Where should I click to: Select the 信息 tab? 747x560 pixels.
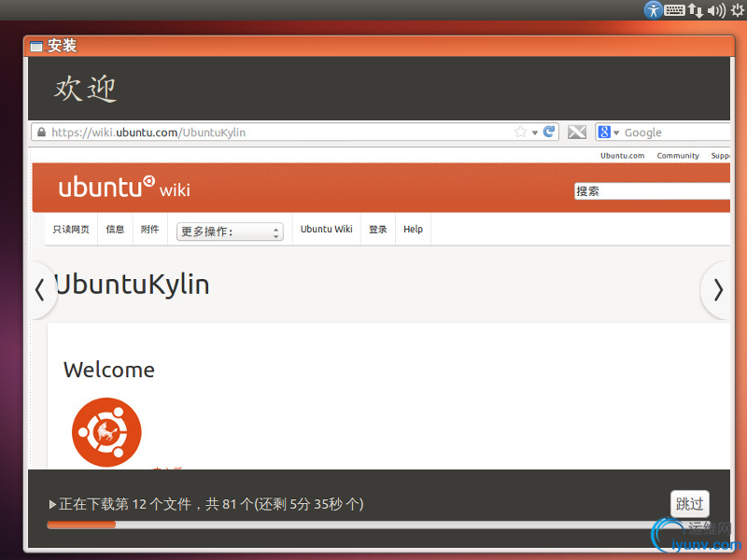point(115,230)
